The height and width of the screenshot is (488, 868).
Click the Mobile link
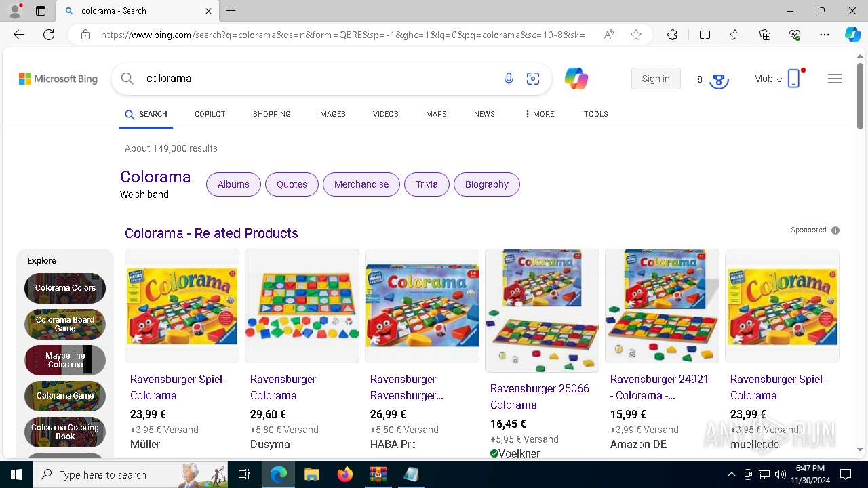click(x=778, y=79)
